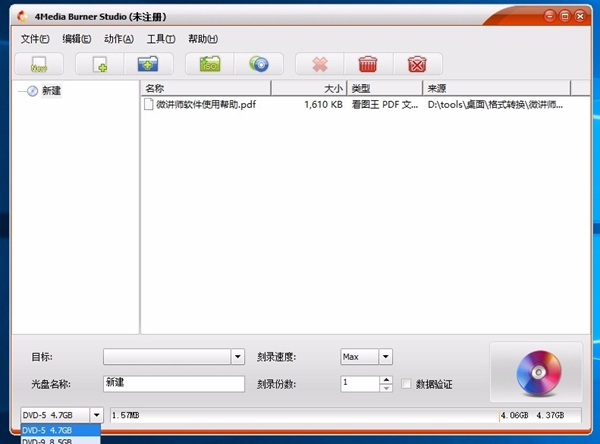Expand the 目标 destination dropdown
This screenshot has width=600, height=444.
(238, 357)
